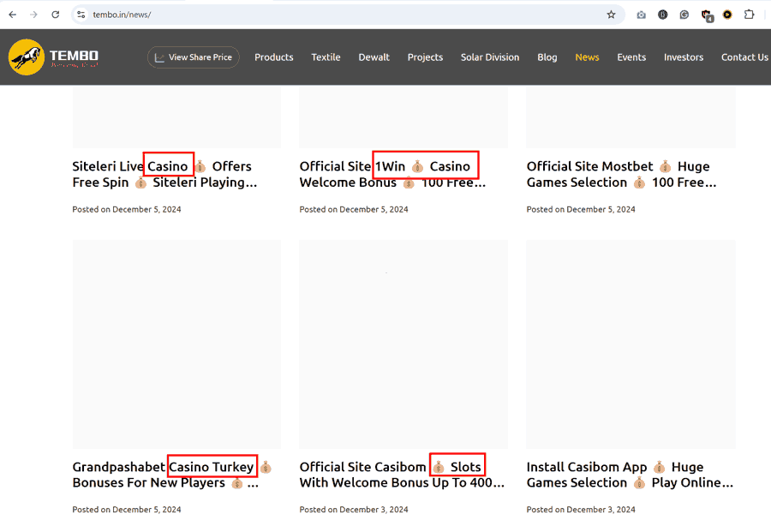
Task: Click the address bar URL field
Action: [343, 15]
